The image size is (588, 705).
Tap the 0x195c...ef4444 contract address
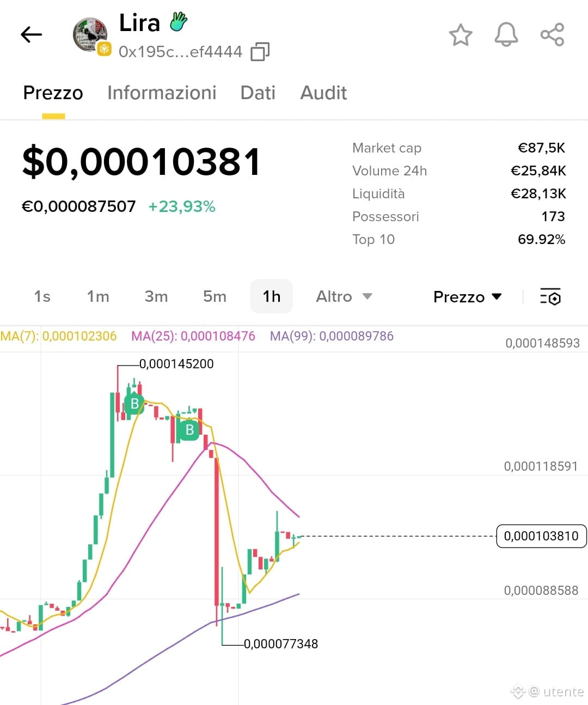[x=180, y=52]
